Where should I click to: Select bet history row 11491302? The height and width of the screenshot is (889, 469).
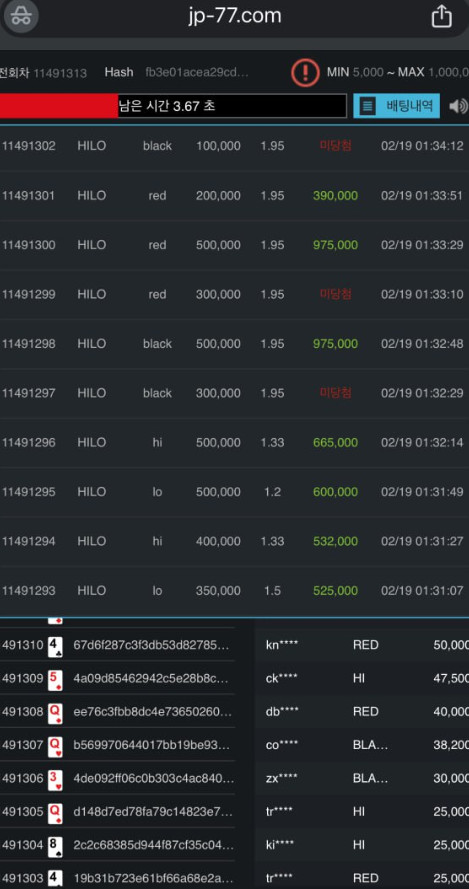point(234,146)
